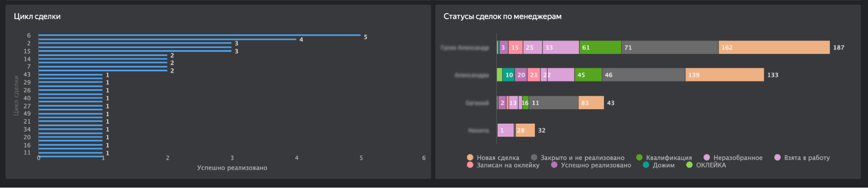Image resolution: width=868 pixels, height=188 pixels.
Task: Select the blue bar with value 4
Action: pos(167,39)
